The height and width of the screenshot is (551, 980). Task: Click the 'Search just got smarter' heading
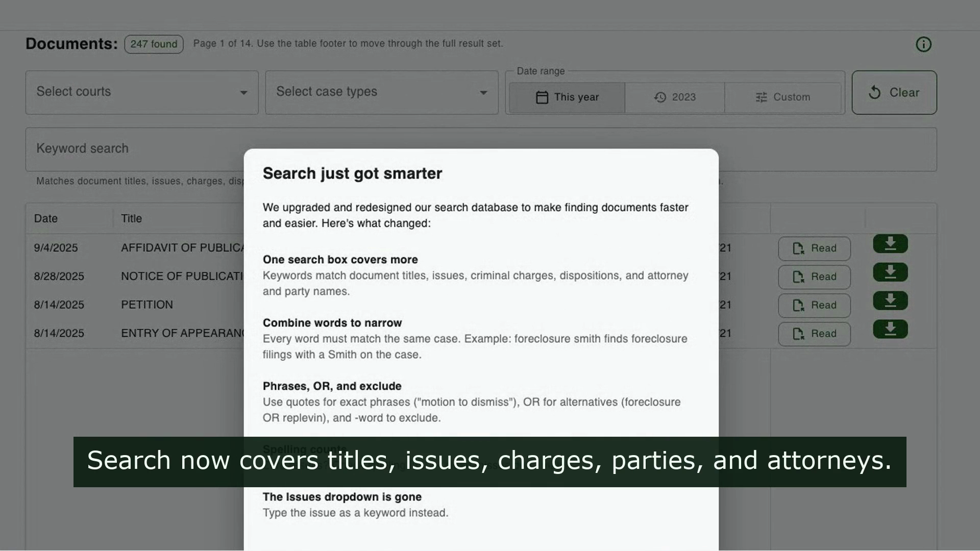pos(352,173)
